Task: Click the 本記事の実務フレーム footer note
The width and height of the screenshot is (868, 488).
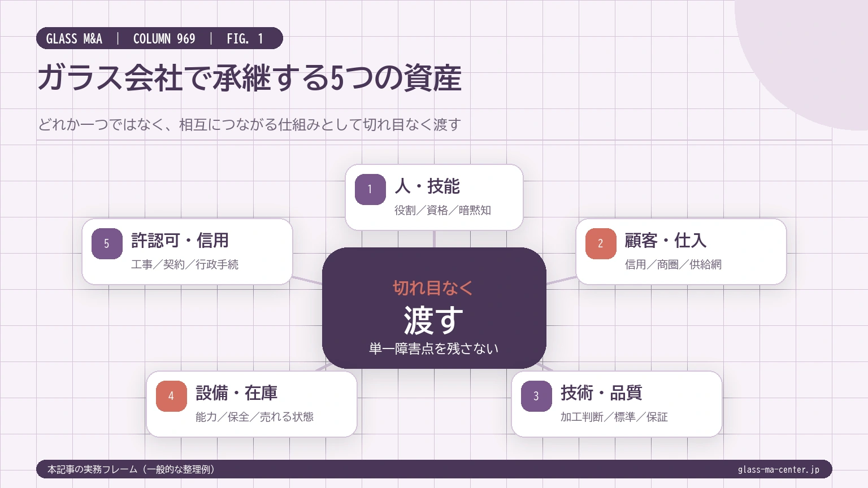Action: 131,469
